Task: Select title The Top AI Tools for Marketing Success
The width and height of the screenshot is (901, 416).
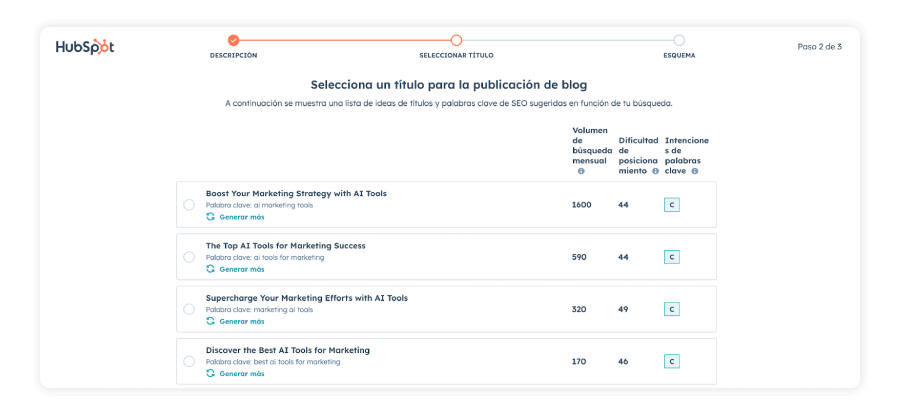Action: click(189, 257)
